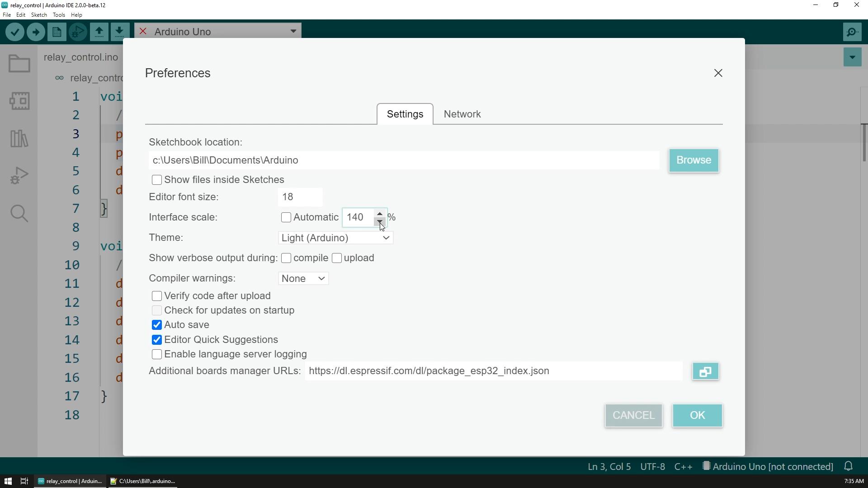868x488 pixels.
Task: Decrease interface scale with down arrow
Action: 380,222
